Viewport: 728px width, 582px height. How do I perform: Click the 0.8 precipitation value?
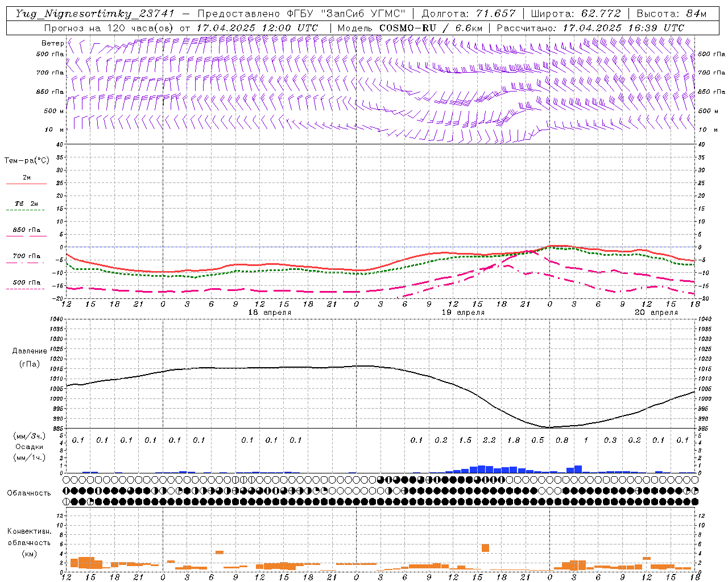(x=562, y=440)
